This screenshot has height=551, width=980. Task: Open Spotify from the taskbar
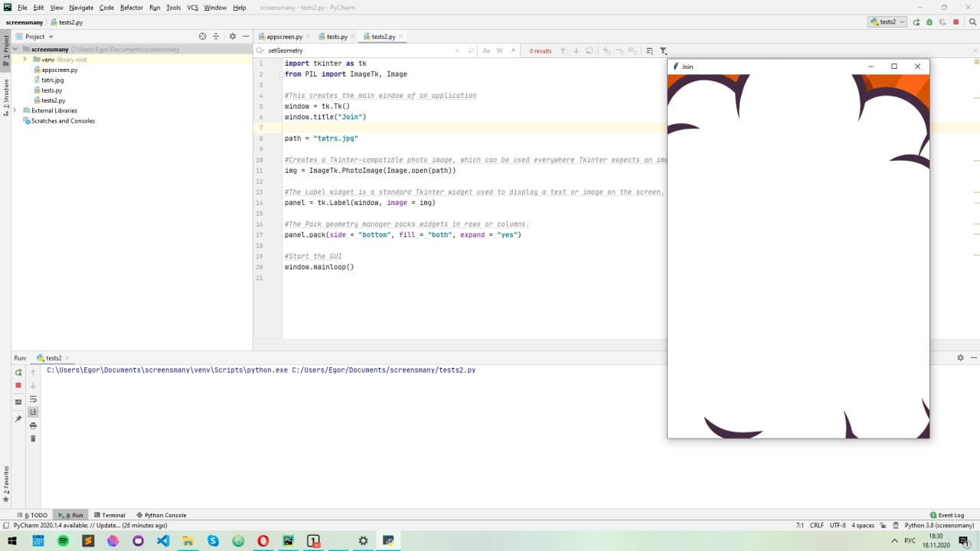(63, 541)
